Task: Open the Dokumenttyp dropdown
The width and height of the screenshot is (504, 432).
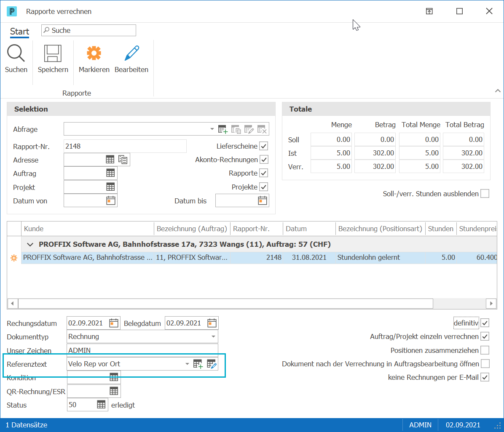Action: tap(213, 336)
